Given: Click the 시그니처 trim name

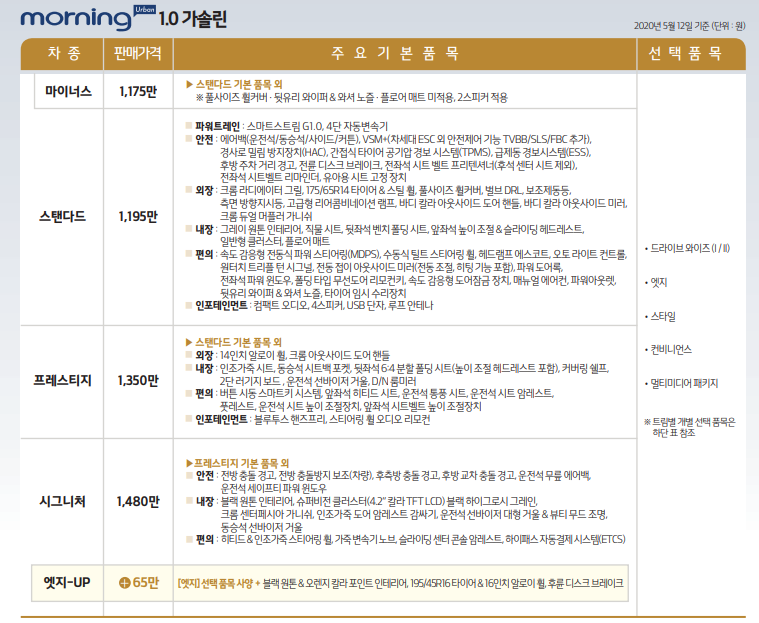Looking at the screenshot, I should click(x=62, y=501).
